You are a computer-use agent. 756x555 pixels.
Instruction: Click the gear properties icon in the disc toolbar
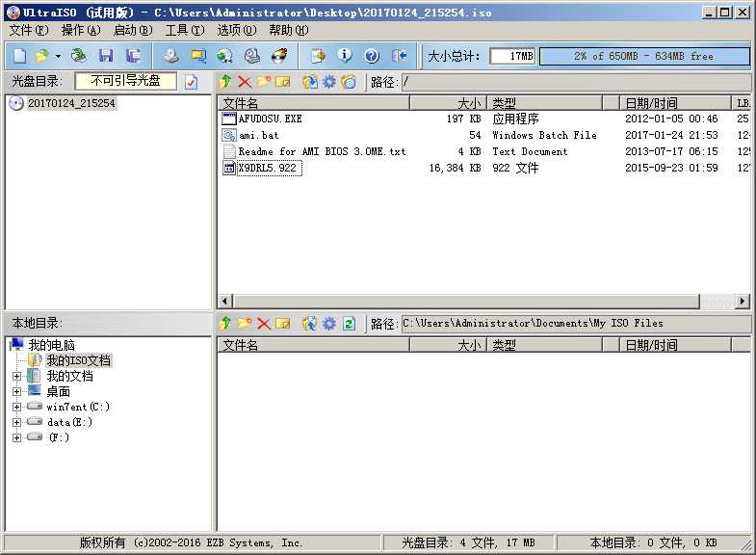328,82
